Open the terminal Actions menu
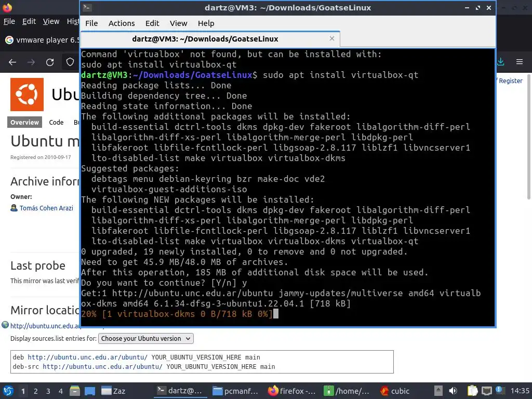 [122, 23]
